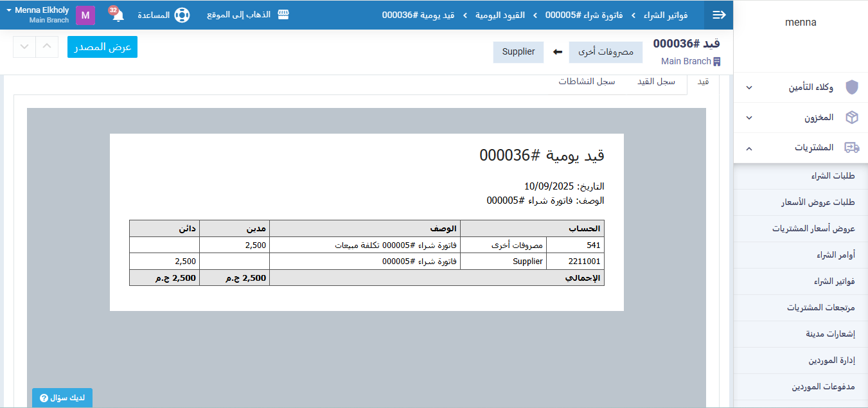868x408 pixels.
Task: Open the notifications bell icon
Action: [x=118, y=16]
